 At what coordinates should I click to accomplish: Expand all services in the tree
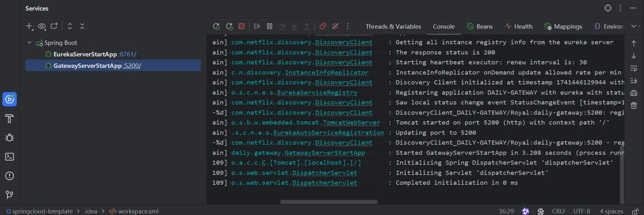click(70, 26)
